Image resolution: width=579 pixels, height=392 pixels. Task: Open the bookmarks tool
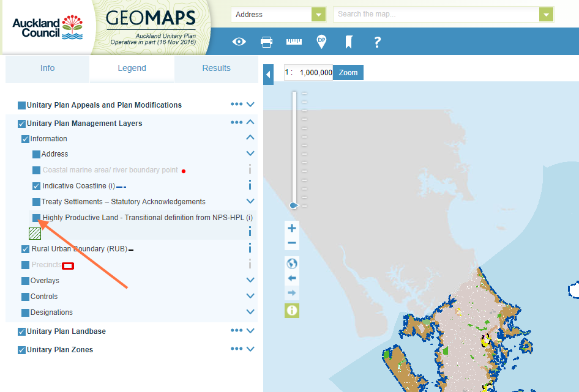[x=349, y=42]
